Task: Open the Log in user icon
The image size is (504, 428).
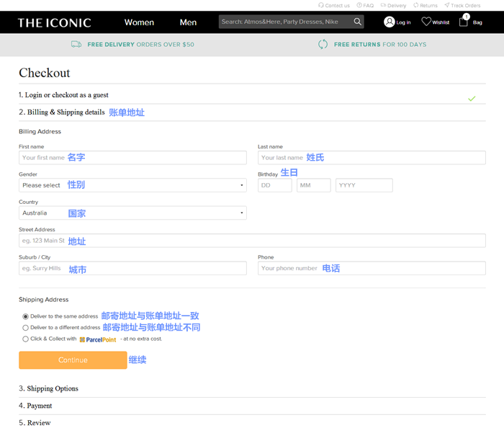Action: point(389,22)
